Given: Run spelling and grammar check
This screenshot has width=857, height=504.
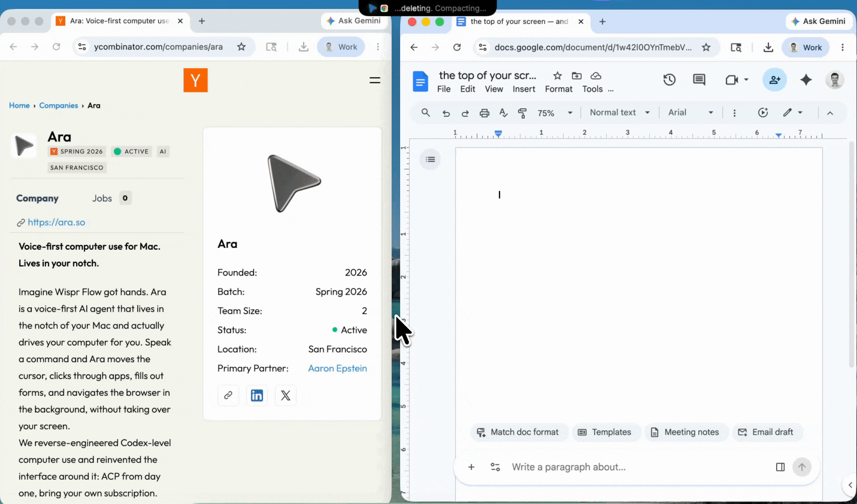Looking at the screenshot, I should coord(503,113).
